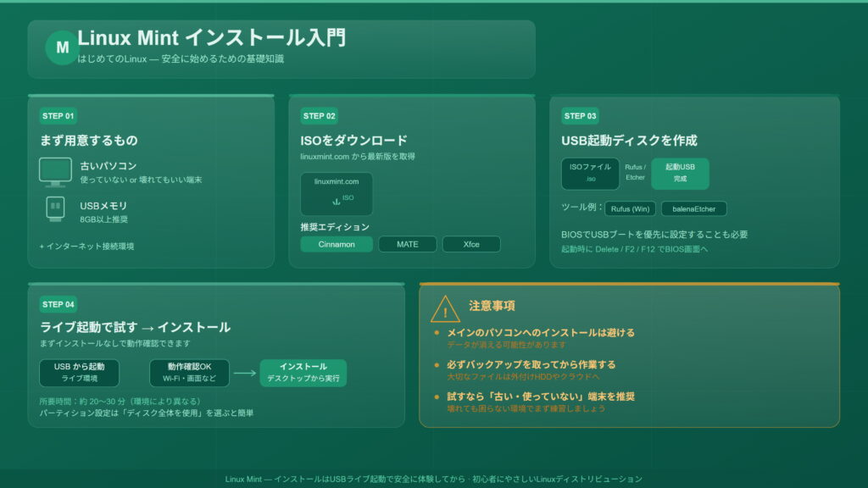Click the STEP 04 badge

[58, 304]
